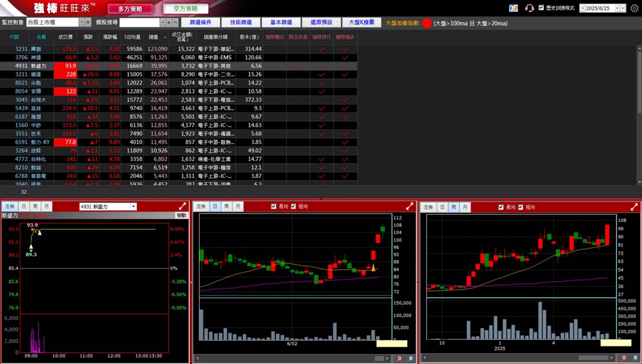Click the plus button beside 監控對象 dropdown

point(88,22)
